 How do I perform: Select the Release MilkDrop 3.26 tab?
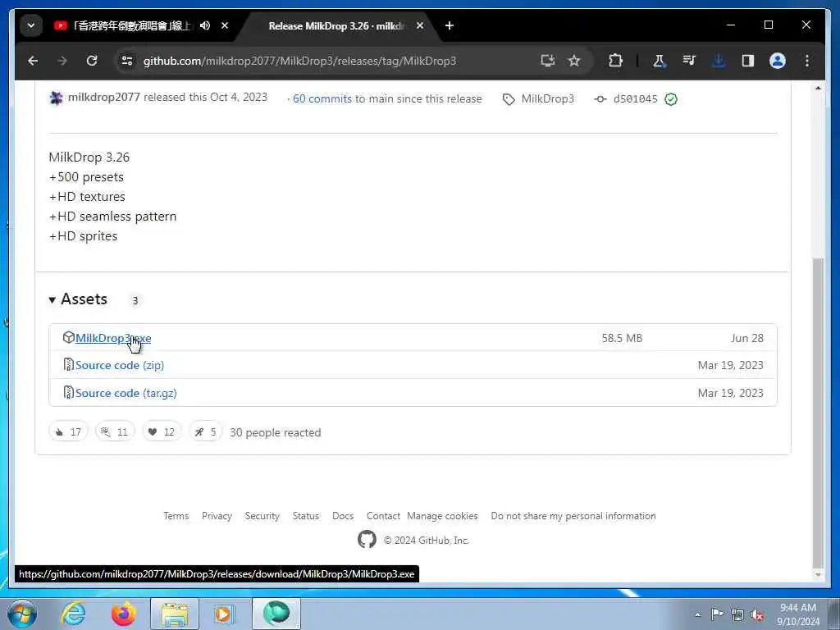pyautogui.click(x=336, y=25)
